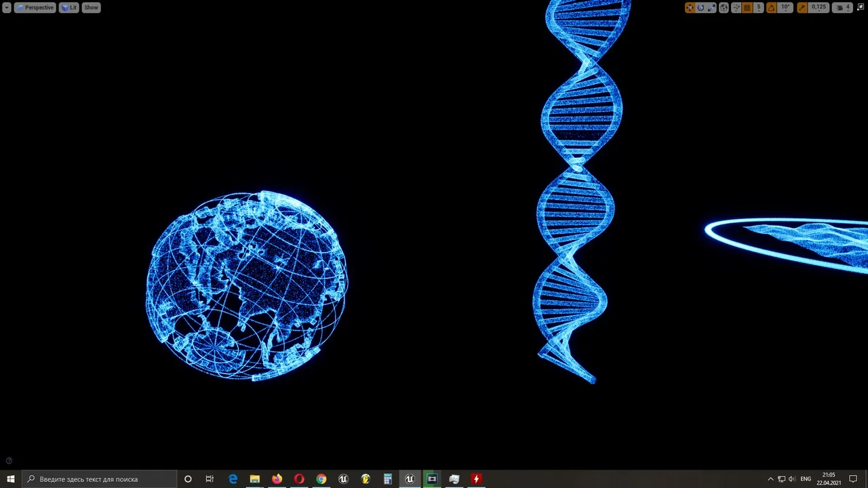This screenshot has width=868, height=488.
Task: Click the Windows Start button
Action: coord(11,479)
